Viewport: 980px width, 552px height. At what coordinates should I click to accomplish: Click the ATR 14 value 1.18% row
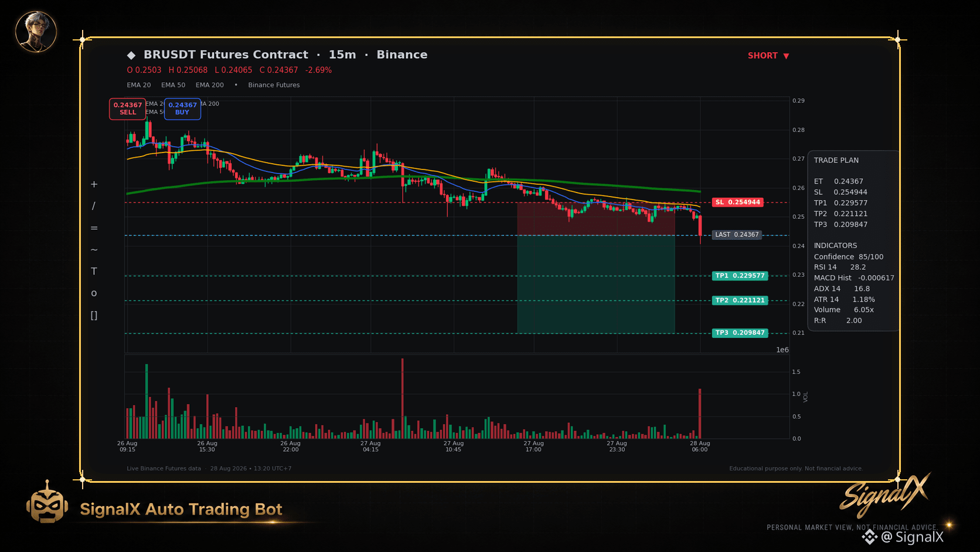(x=845, y=300)
